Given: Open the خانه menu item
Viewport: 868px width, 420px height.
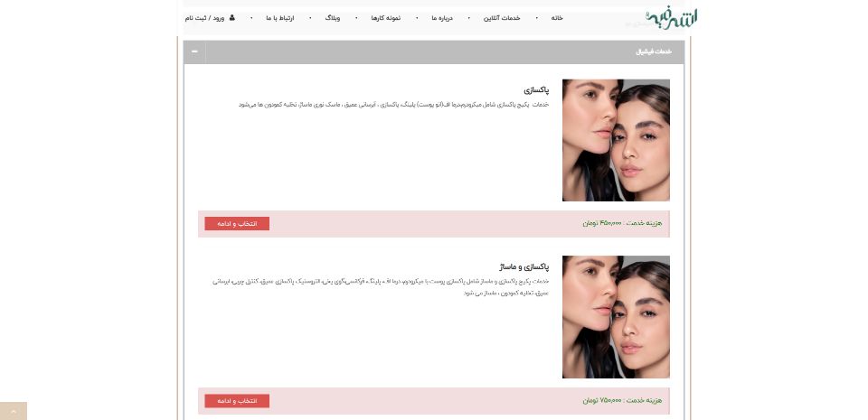Looking at the screenshot, I should (557, 18).
